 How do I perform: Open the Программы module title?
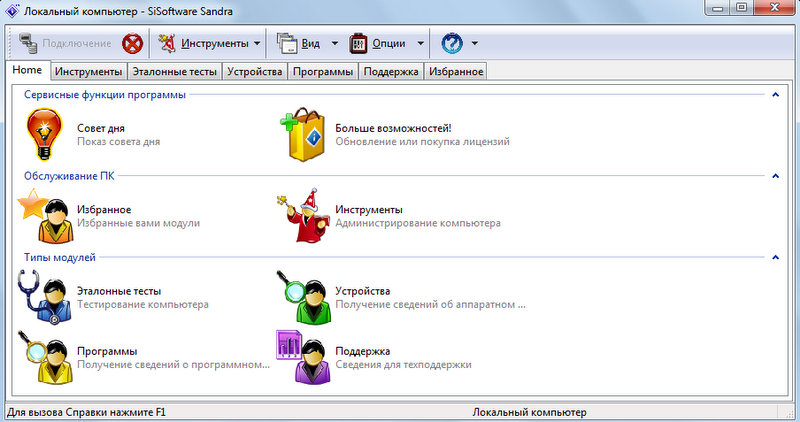click(107, 351)
